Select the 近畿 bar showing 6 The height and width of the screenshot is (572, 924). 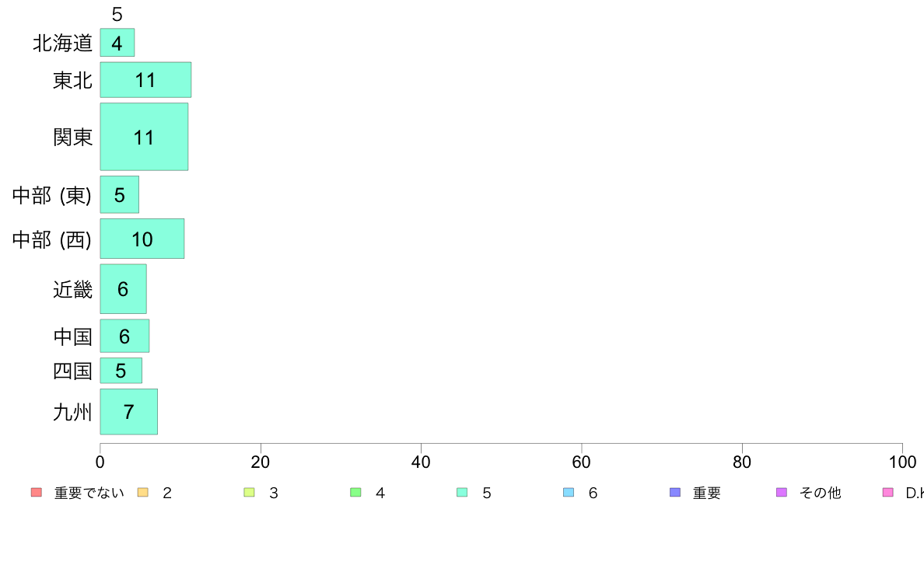pos(123,288)
